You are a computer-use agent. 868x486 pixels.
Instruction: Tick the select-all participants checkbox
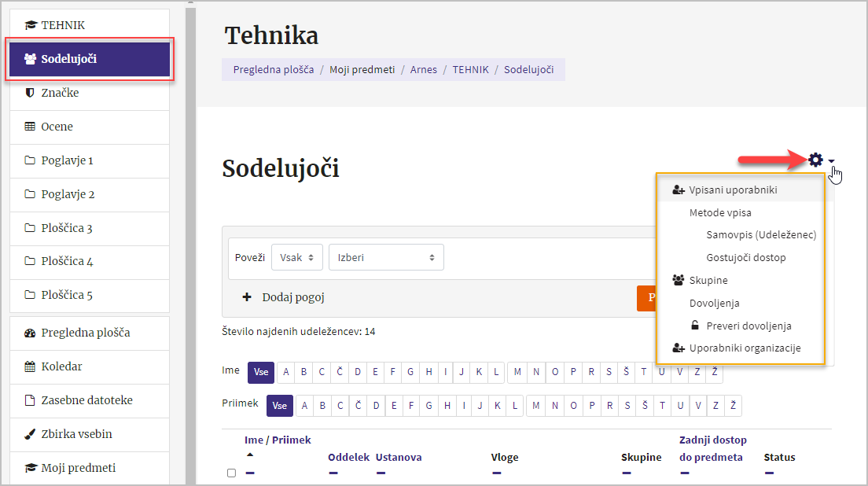point(231,473)
